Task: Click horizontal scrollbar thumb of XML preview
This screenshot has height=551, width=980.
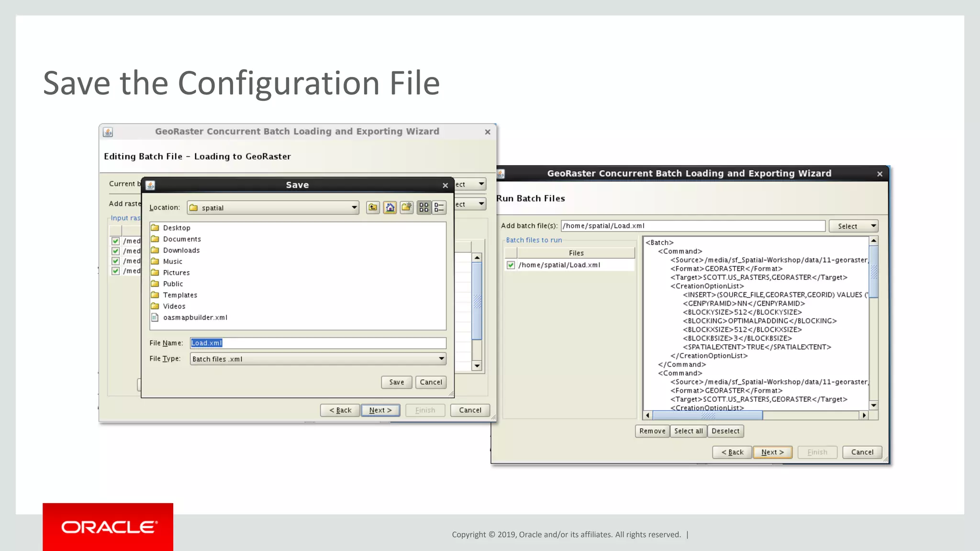Action: pos(708,415)
